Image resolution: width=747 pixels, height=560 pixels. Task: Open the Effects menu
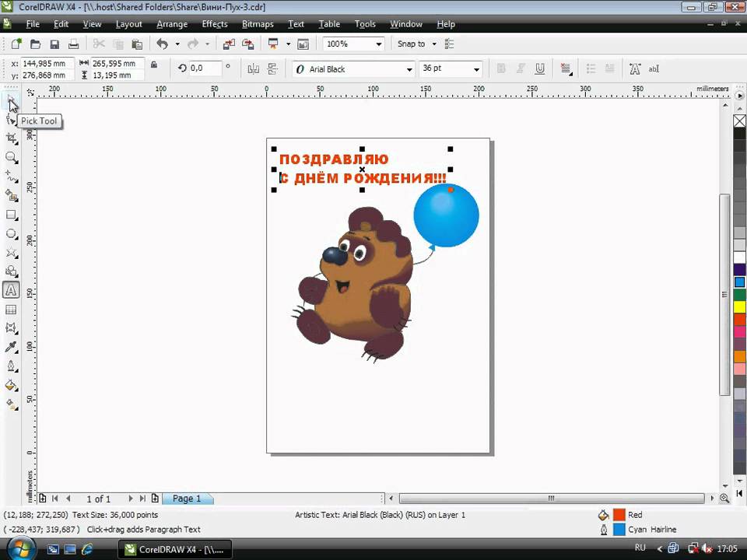[x=215, y=24]
